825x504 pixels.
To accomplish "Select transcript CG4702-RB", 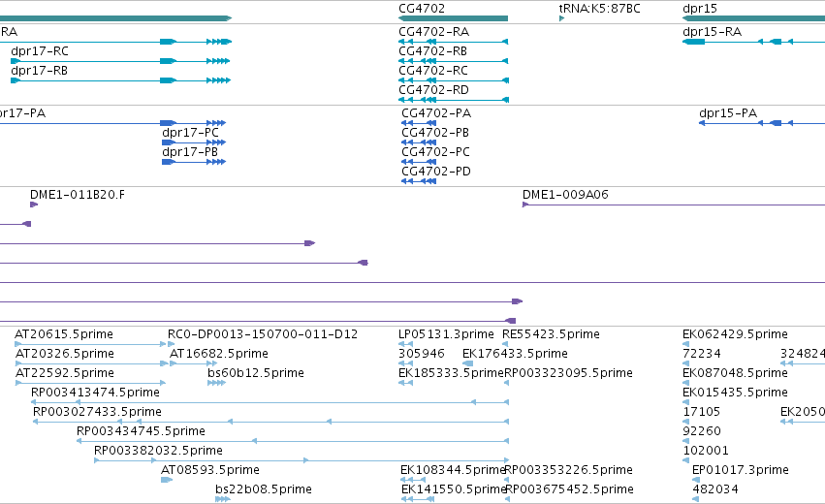I will (x=433, y=51).
